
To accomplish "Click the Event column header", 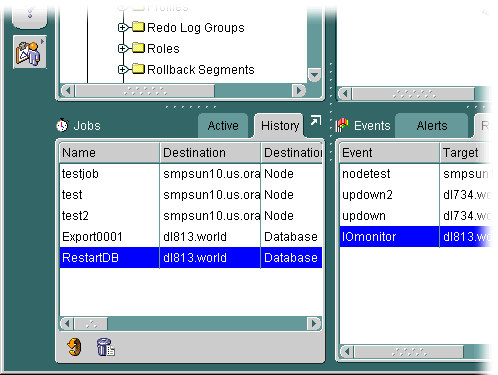I will pos(389,153).
